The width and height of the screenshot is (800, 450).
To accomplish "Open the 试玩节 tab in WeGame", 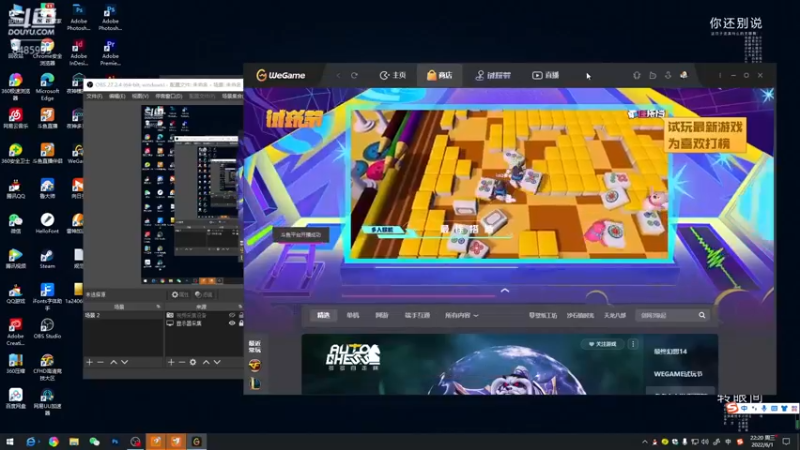I will tap(493, 76).
